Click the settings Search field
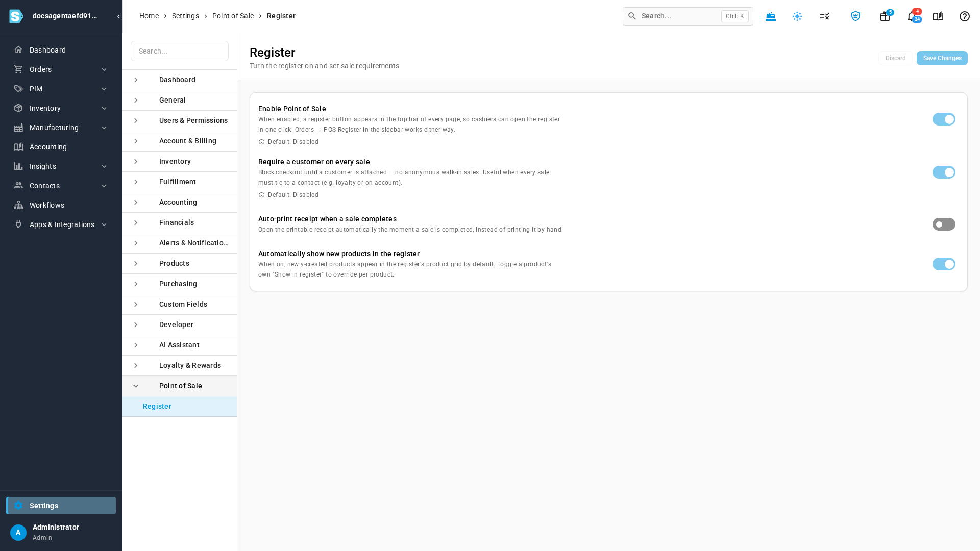 click(180, 51)
